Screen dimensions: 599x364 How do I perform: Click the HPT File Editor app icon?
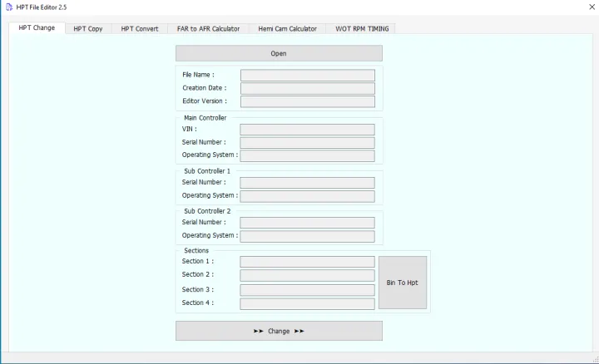click(x=9, y=7)
